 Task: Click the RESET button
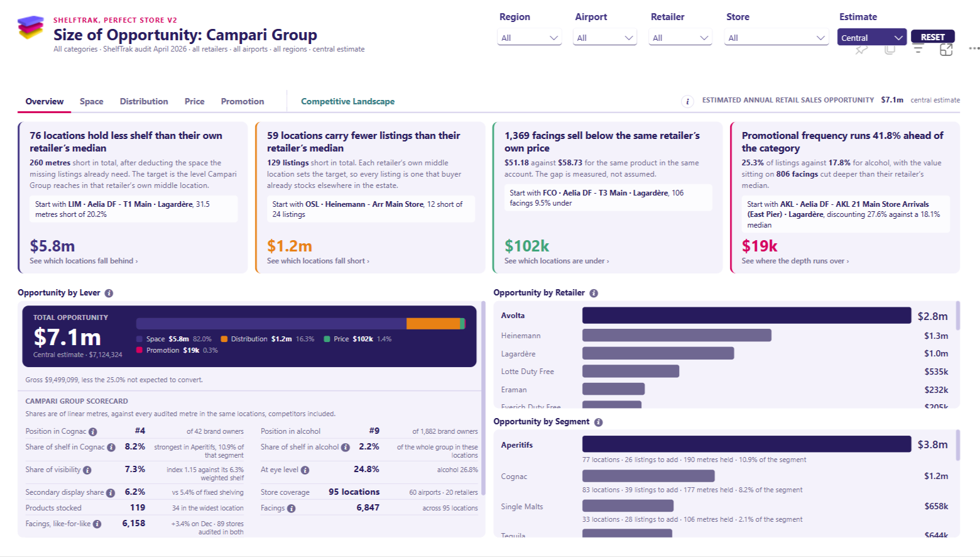933,37
